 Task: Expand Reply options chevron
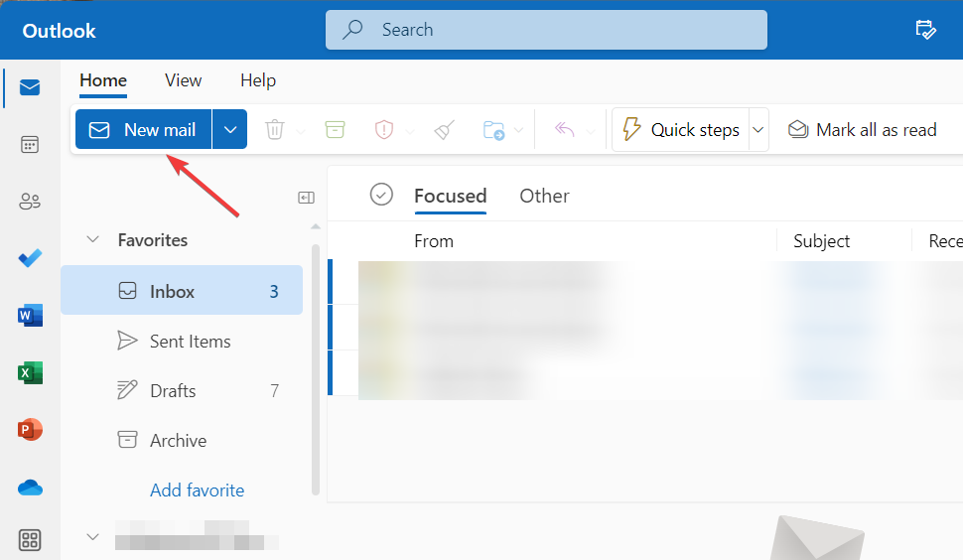click(x=590, y=131)
